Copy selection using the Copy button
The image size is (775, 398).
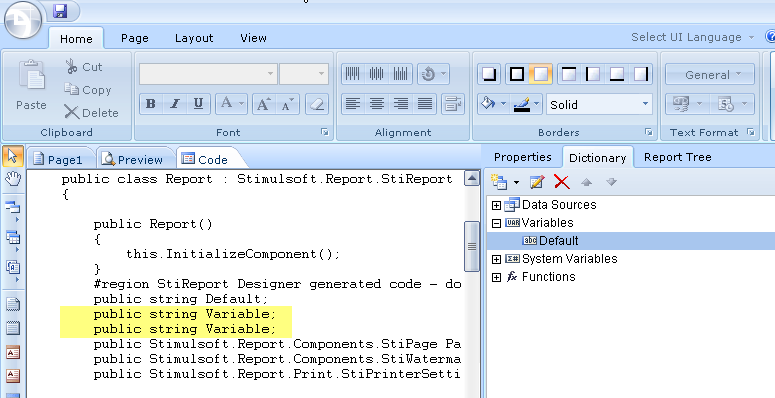click(87, 90)
